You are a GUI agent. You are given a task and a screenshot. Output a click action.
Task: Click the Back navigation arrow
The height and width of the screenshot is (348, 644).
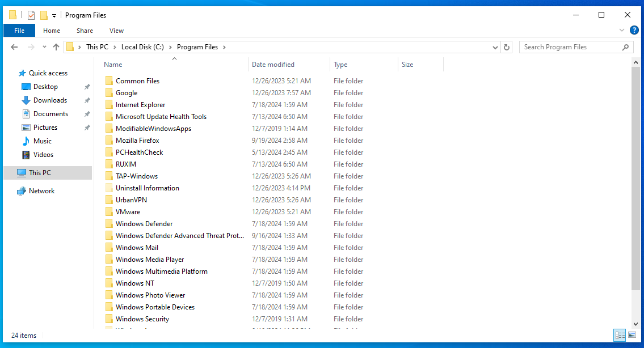pos(14,47)
